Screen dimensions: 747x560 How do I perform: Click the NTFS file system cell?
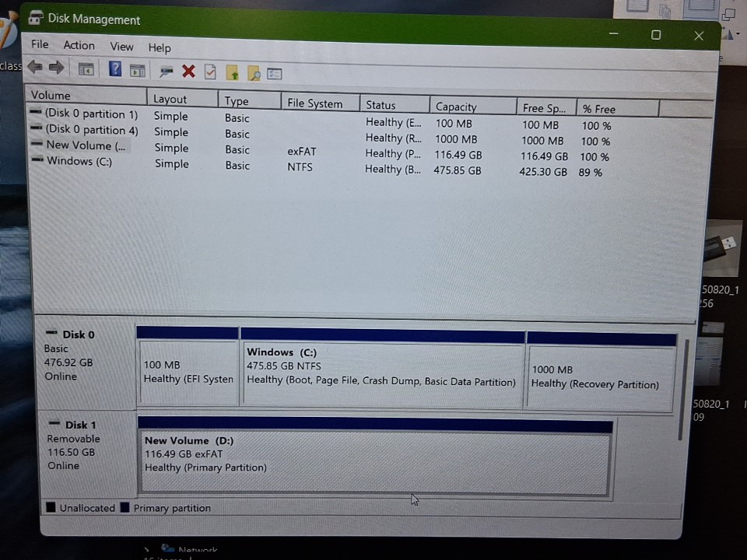[300, 167]
